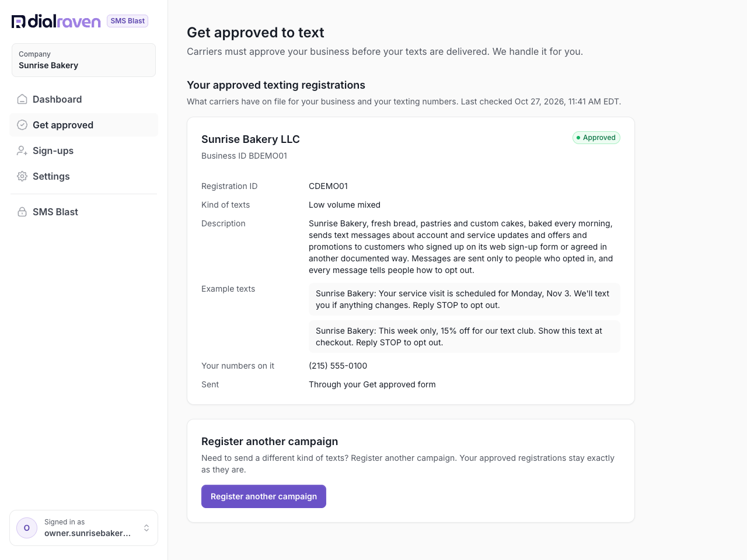Click the service visit example text
Image resolution: width=747 pixels, height=560 pixels.
(465, 299)
